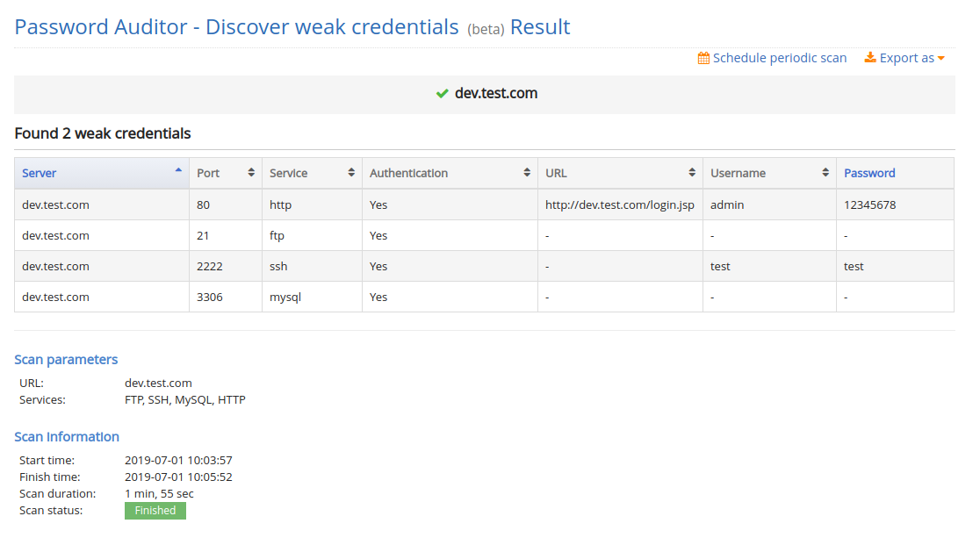The width and height of the screenshot is (980, 545).
Task: Select the ssh row on port 2222
Action: (485, 266)
